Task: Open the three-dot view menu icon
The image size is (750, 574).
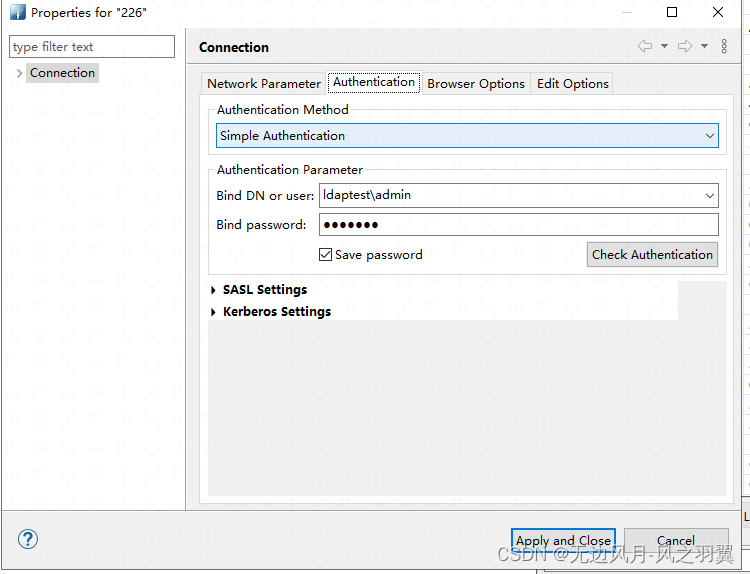Action: point(724,46)
